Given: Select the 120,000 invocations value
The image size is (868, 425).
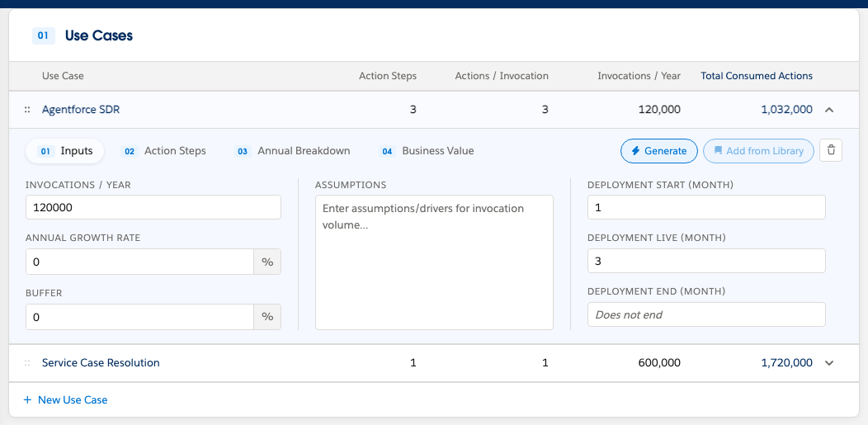Looking at the screenshot, I should (x=659, y=110).
